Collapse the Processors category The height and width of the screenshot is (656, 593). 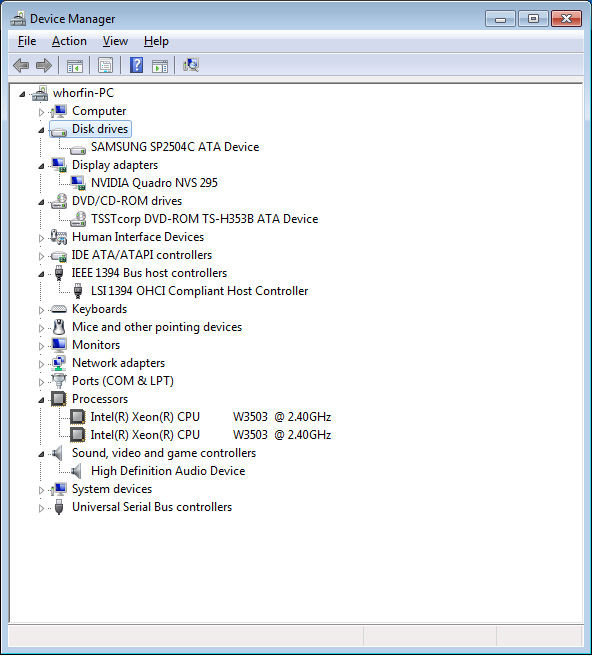click(41, 400)
